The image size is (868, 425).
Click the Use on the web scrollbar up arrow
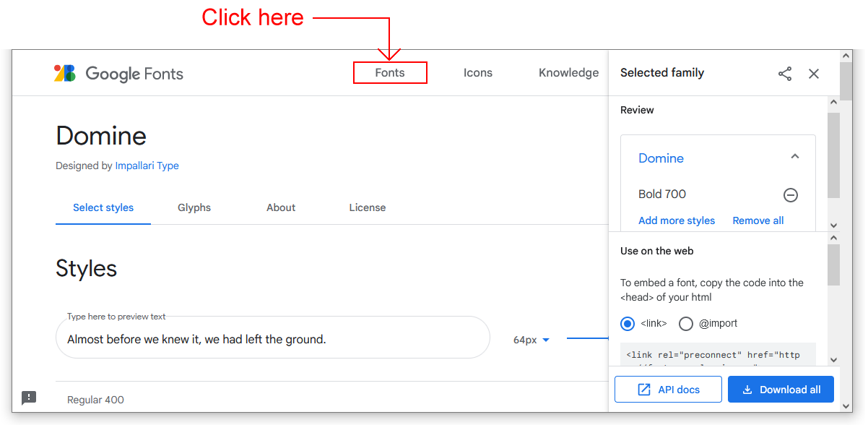833,238
